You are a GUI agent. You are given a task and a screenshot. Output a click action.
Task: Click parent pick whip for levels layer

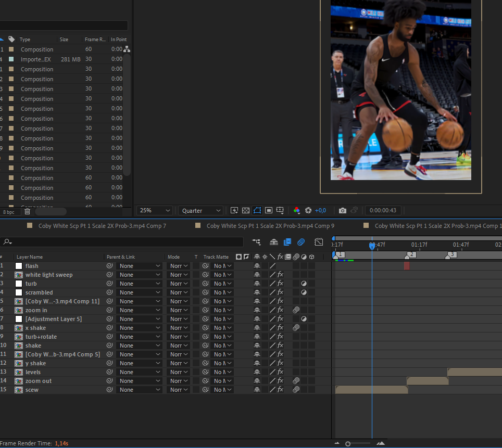pos(109,372)
